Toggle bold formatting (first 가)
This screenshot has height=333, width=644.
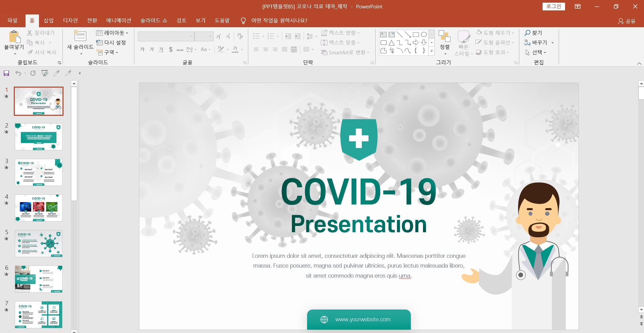(x=142, y=49)
